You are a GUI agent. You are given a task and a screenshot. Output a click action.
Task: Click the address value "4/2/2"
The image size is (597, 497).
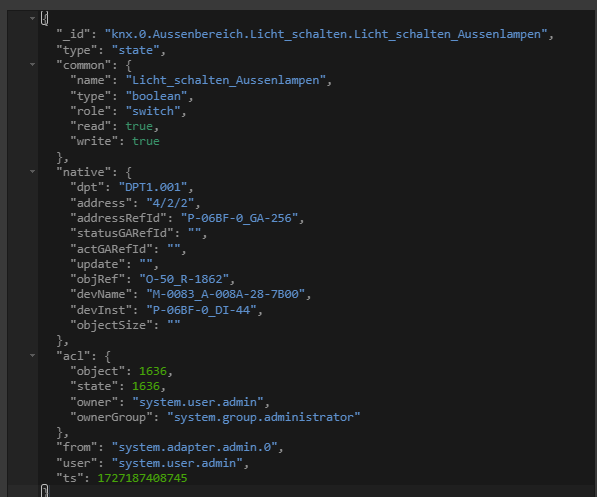pos(170,203)
